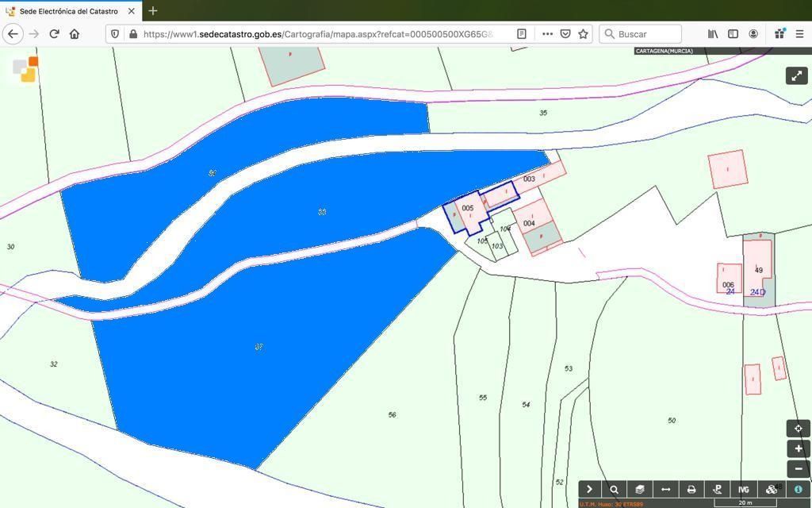Click the IVG tool button
Image resolution: width=812 pixels, height=508 pixels.
point(744,490)
